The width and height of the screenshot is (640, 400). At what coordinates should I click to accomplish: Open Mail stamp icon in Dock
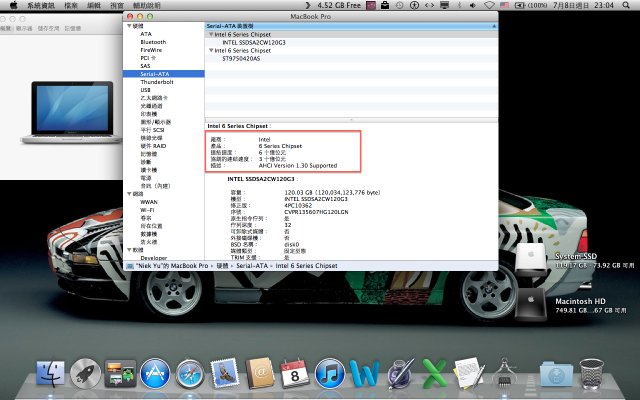click(225, 373)
